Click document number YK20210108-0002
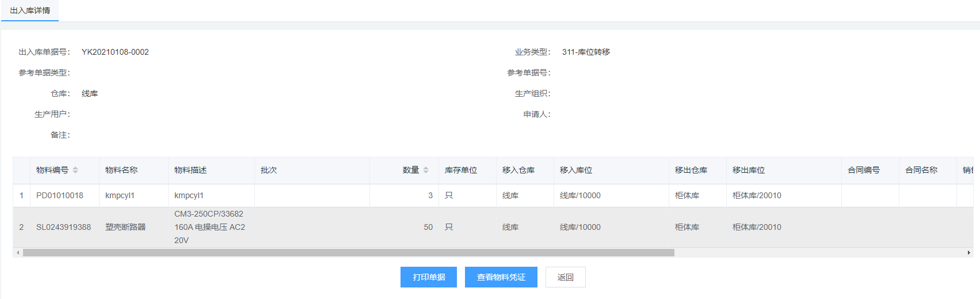980x299 pixels. click(x=115, y=52)
